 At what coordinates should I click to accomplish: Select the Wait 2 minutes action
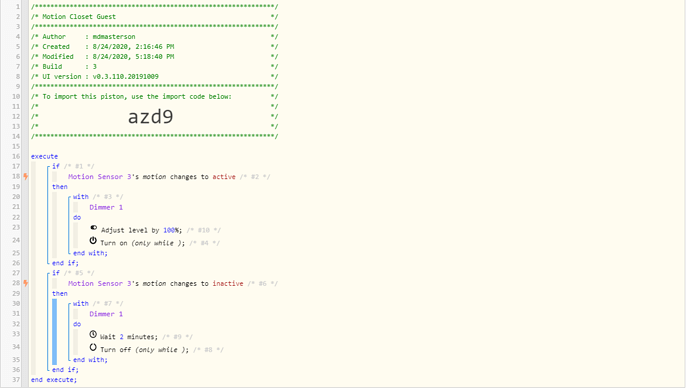pyautogui.click(x=128, y=337)
